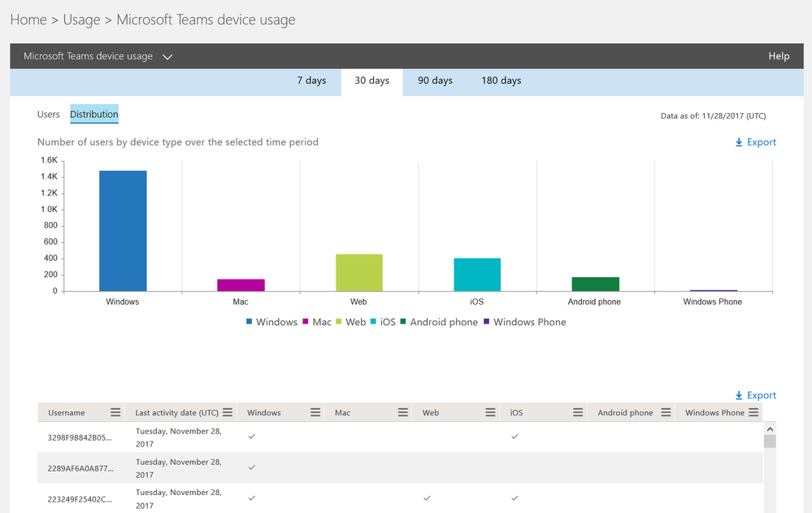Viewport: 812px width, 513px height.
Task: Go to Usage in the breadcrumb
Action: pos(82,20)
